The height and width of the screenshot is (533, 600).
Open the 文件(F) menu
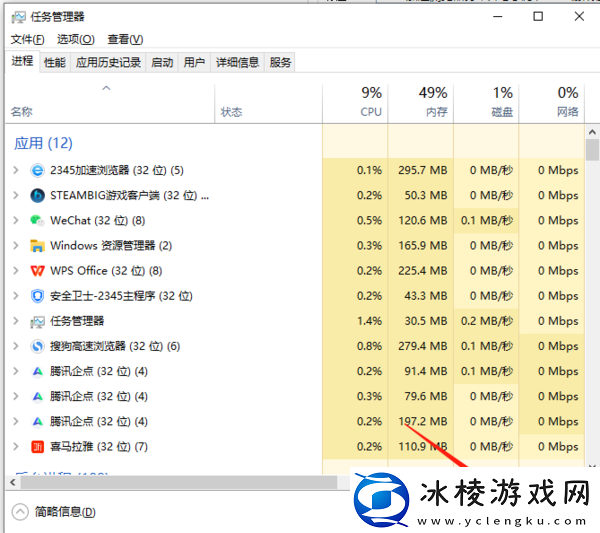[27, 39]
